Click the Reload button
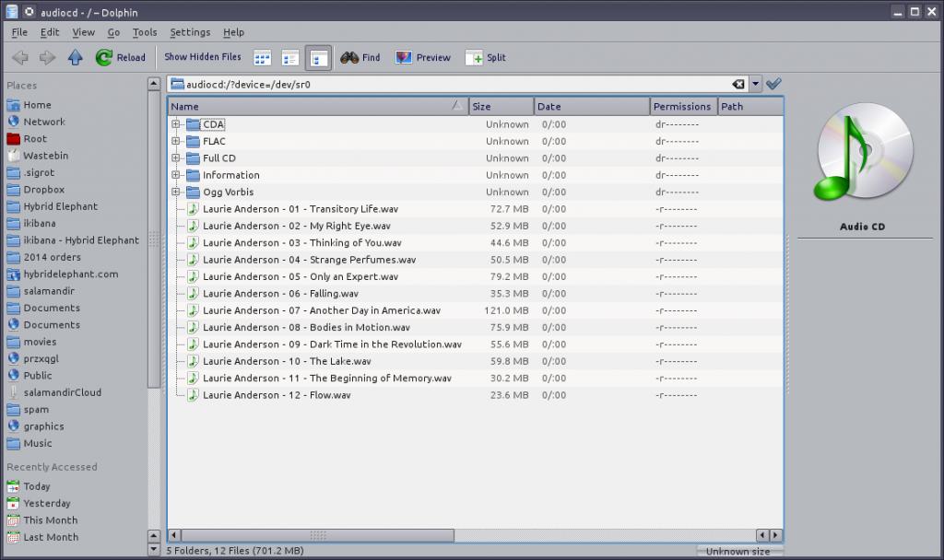 [121, 57]
